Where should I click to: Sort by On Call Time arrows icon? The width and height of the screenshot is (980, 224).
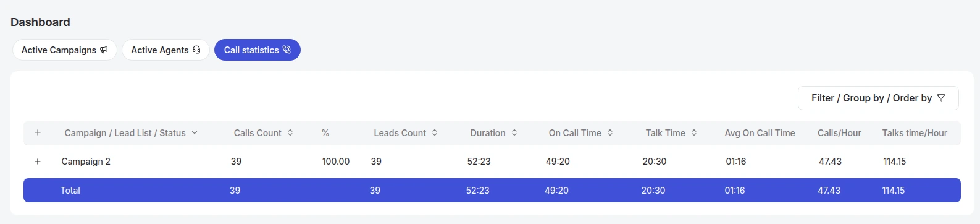tap(610, 133)
